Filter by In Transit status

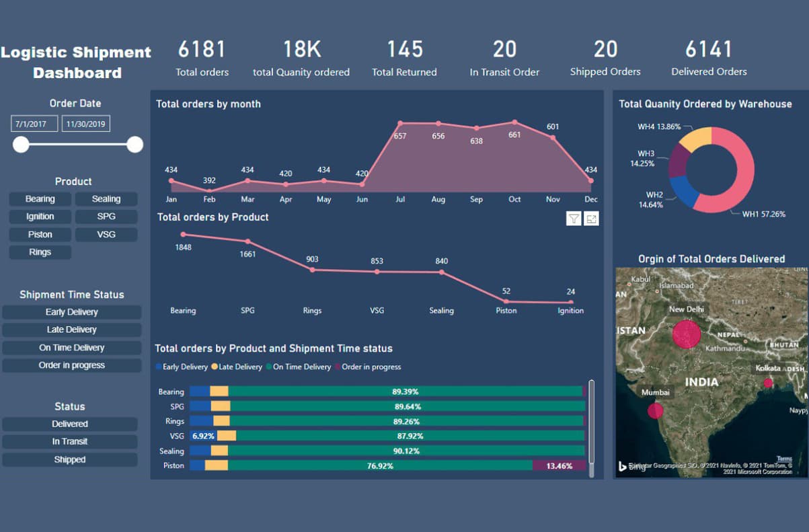point(70,442)
